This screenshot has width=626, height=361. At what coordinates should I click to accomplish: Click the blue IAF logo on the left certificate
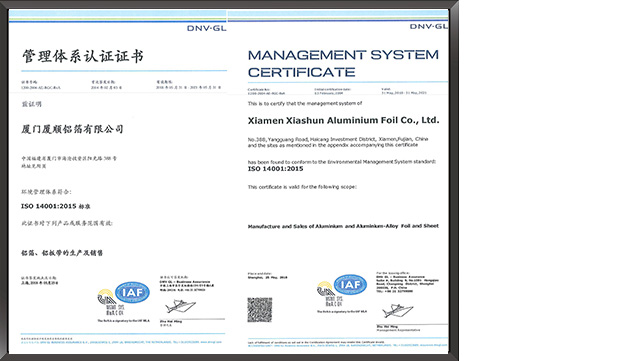point(133,292)
